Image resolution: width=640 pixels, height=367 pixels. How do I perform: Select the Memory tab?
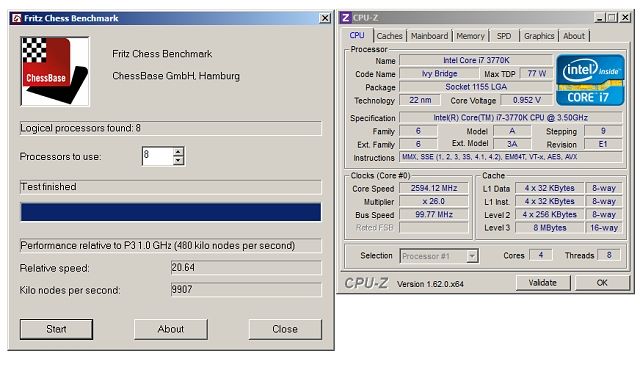coord(470,36)
